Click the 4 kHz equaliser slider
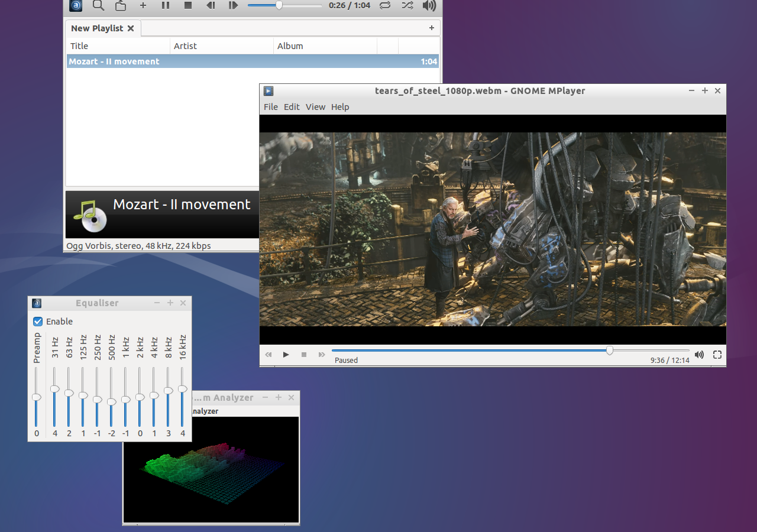The image size is (757, 532). (154, 397)
